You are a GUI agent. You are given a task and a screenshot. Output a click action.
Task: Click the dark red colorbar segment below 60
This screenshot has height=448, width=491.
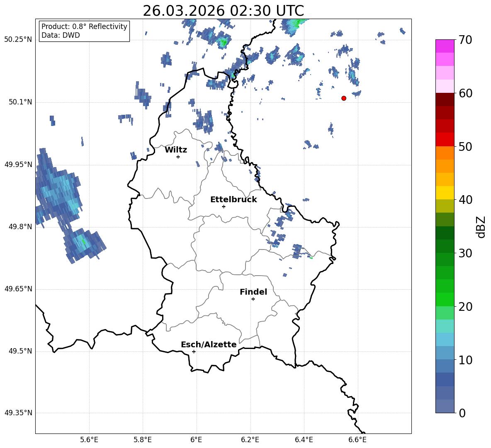pos(445,99)
